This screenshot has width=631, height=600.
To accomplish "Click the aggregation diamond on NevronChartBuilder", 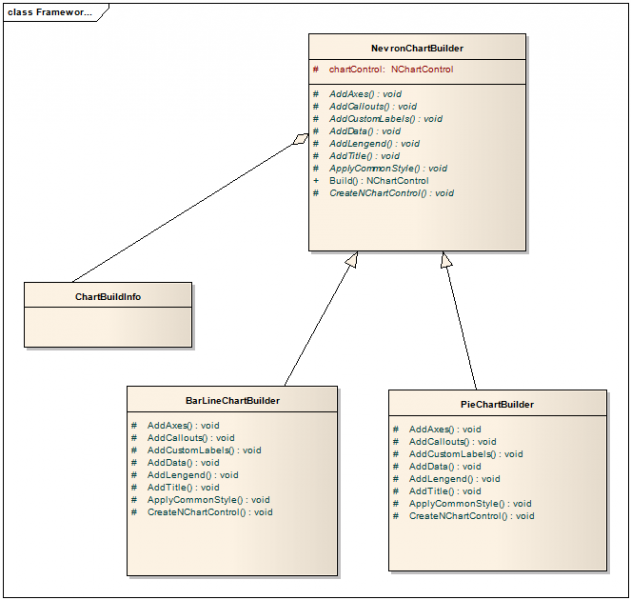I will (x=299, y=140).
